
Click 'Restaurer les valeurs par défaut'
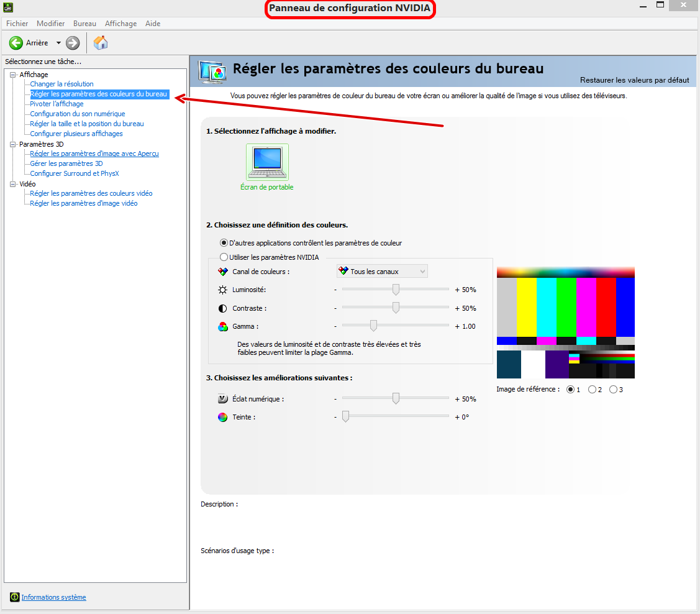click(x=634, y=80)
